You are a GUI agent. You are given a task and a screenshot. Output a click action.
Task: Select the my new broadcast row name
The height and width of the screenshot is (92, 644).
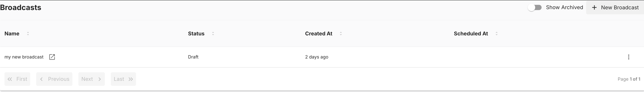coord(24,57)
